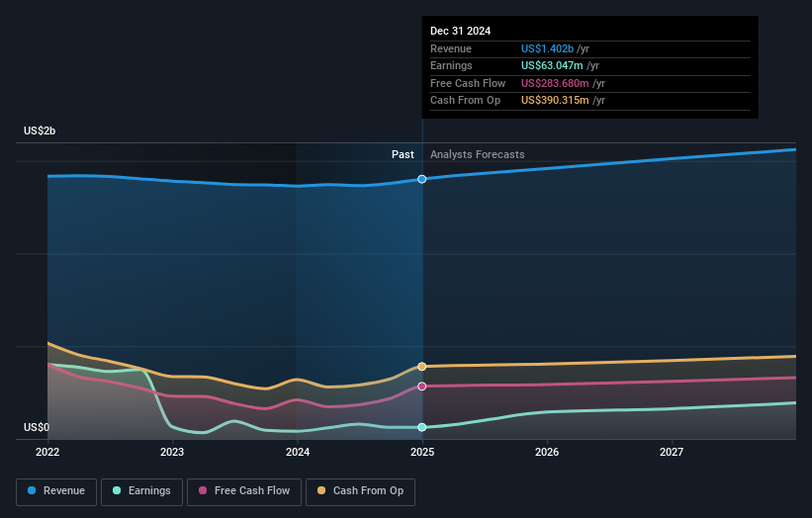Click the pink Free Cash Flow marker at 2025
This screenshot has height=518, width=812.
point(422,387)
